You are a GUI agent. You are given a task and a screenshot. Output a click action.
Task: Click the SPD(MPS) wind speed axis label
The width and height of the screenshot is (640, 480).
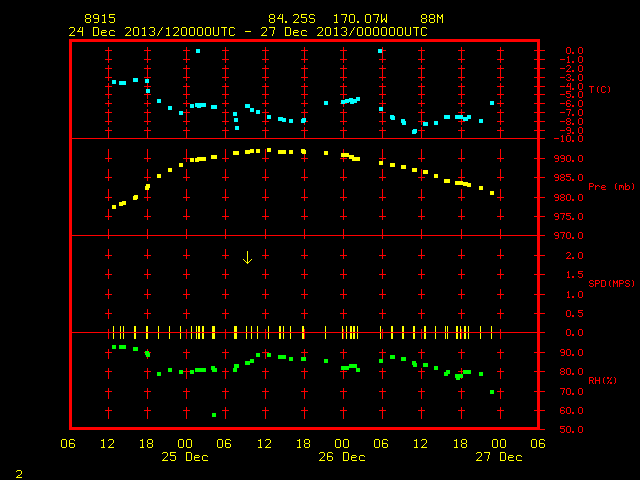611,283
